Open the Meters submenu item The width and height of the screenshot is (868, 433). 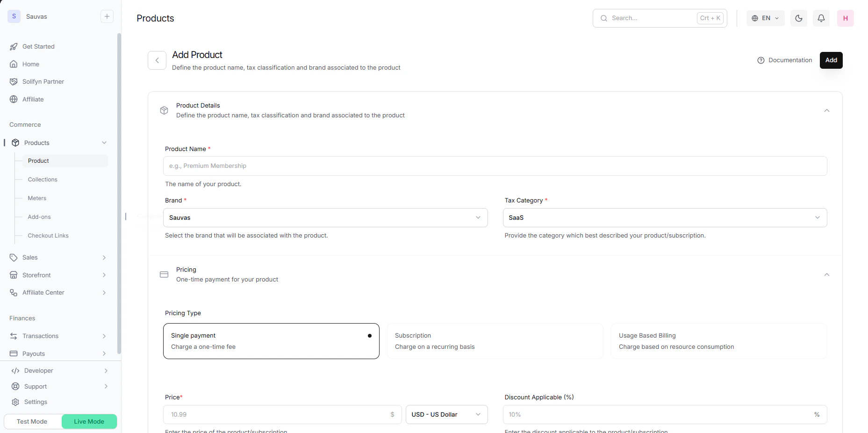point(37,198)
